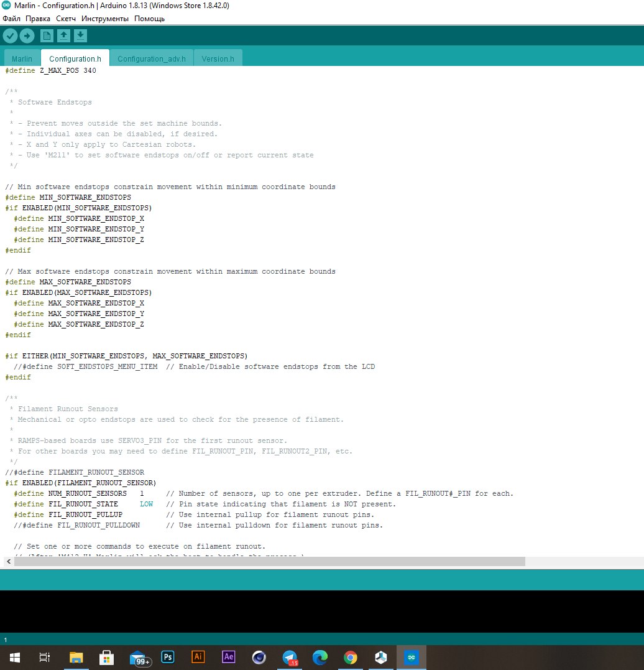The height and width of the screenshot is (670, 644).
Task: Launch Photoshop from the taskbar
Action: pos(168,657)
